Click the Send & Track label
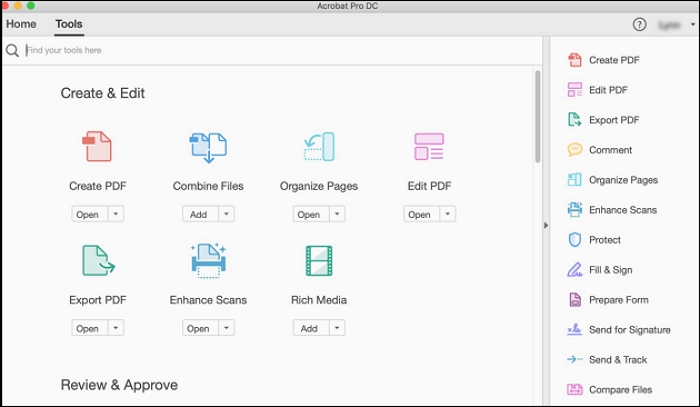This screenshot has width=700, height=407. click(x=618, y=360)
